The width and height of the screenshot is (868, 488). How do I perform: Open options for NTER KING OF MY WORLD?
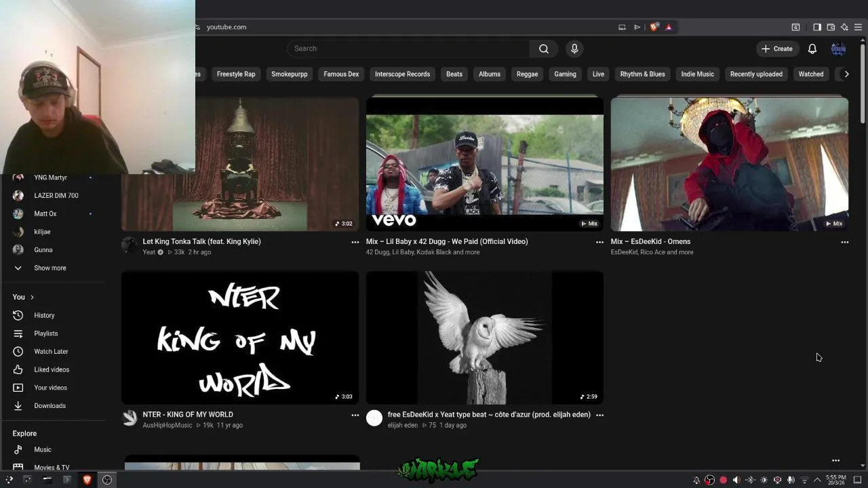(355, 415)
